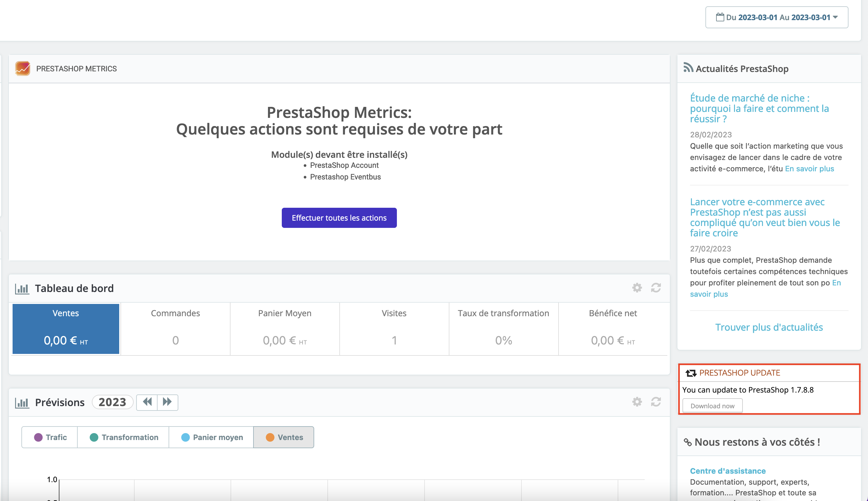
Task: Click the Actualités PrestaShop RSS icon
Action: click(x=688, y=68)
